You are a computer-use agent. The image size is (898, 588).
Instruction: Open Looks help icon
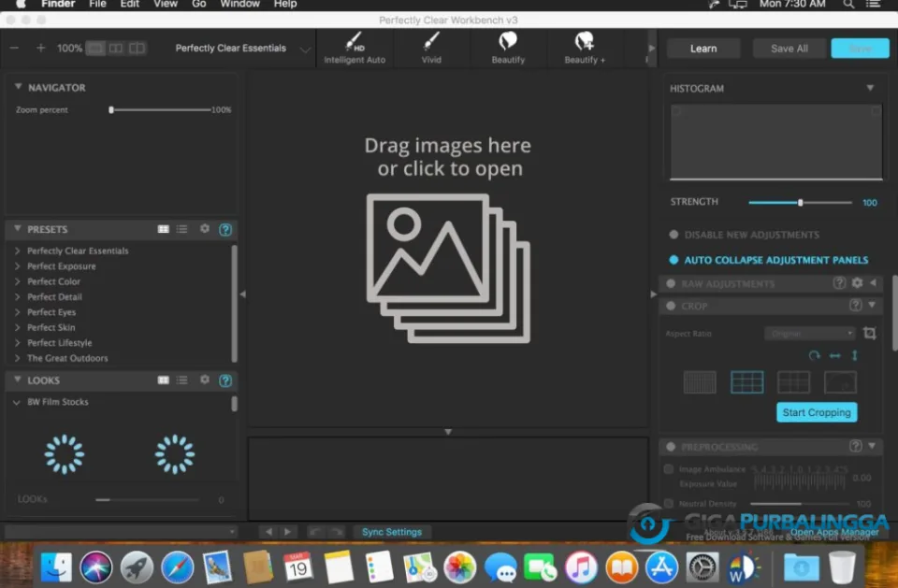225,380
